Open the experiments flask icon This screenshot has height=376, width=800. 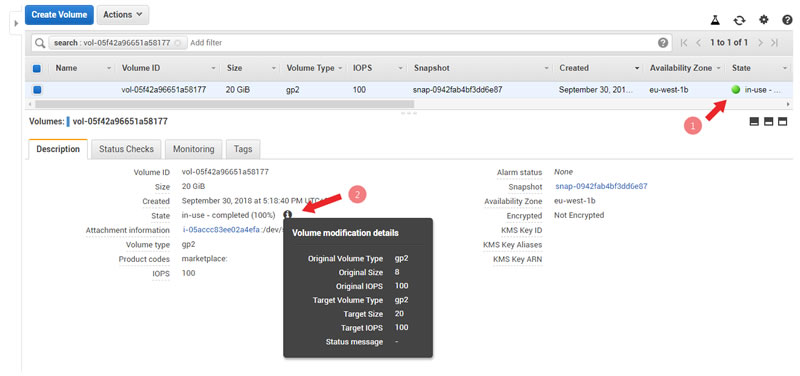click(715, 20)
